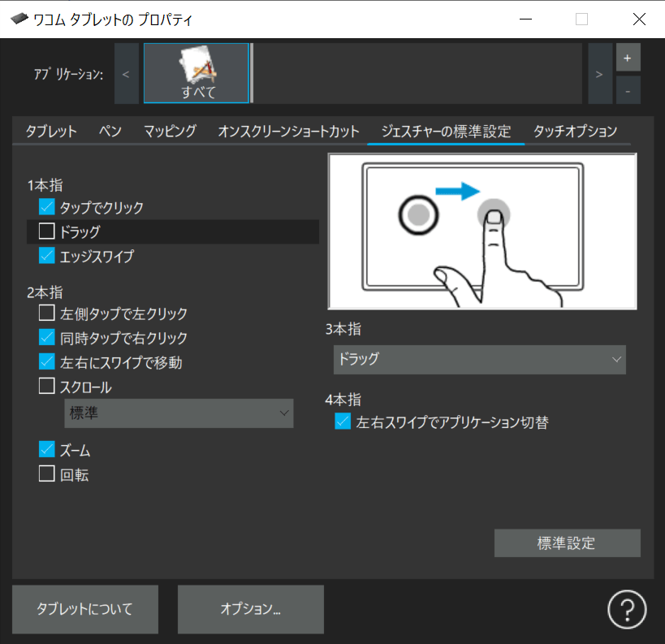Viewport: 665px width, 644px height.
Task: Switch to the タッチオプション tab
Action: [x=575, y=130]
